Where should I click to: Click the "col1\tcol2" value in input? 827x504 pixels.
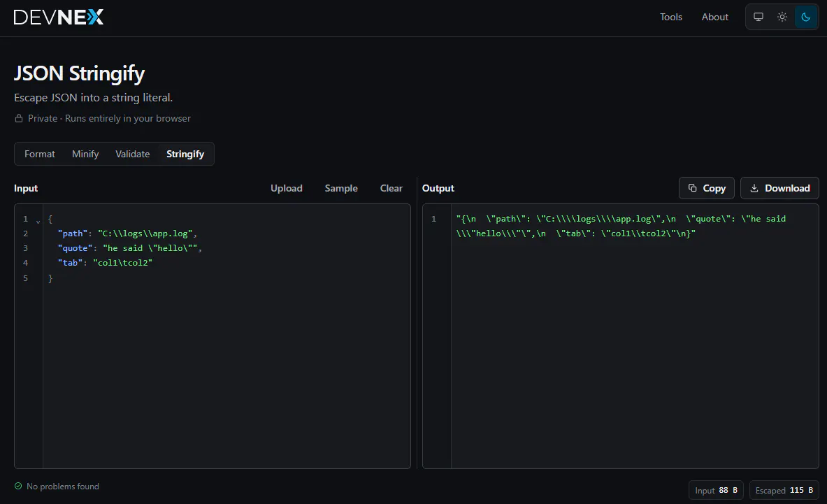[122, 263]
